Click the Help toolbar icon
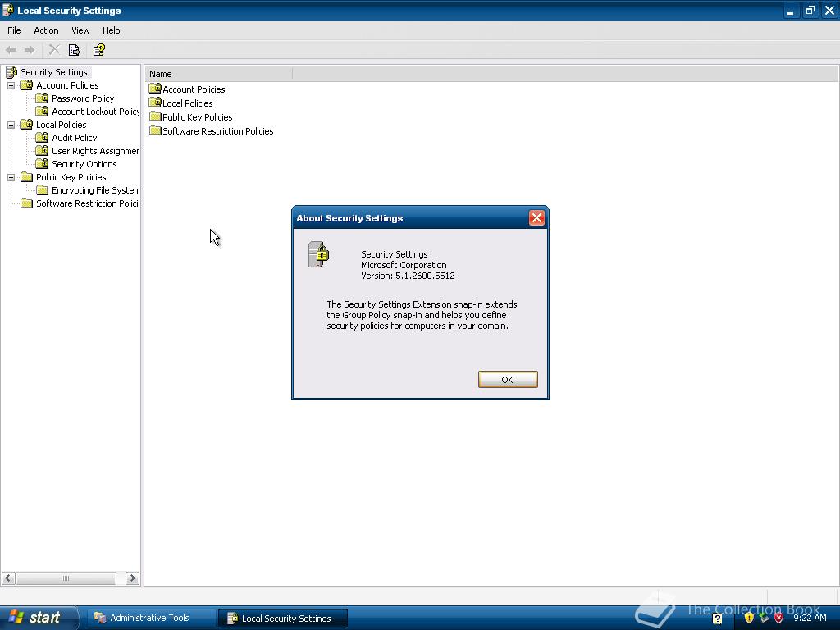 (x=99, y=50)
